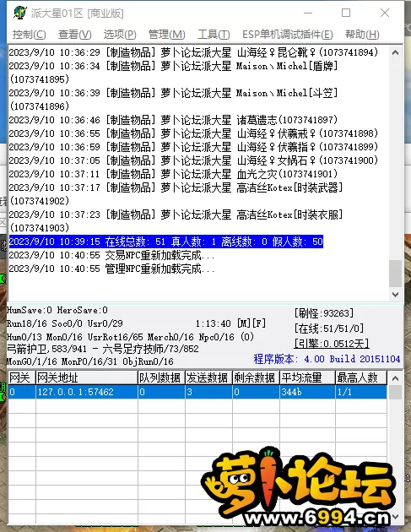Click the 网关地址 column header
This screenshot has width=411, height=532.
(86, 377)
